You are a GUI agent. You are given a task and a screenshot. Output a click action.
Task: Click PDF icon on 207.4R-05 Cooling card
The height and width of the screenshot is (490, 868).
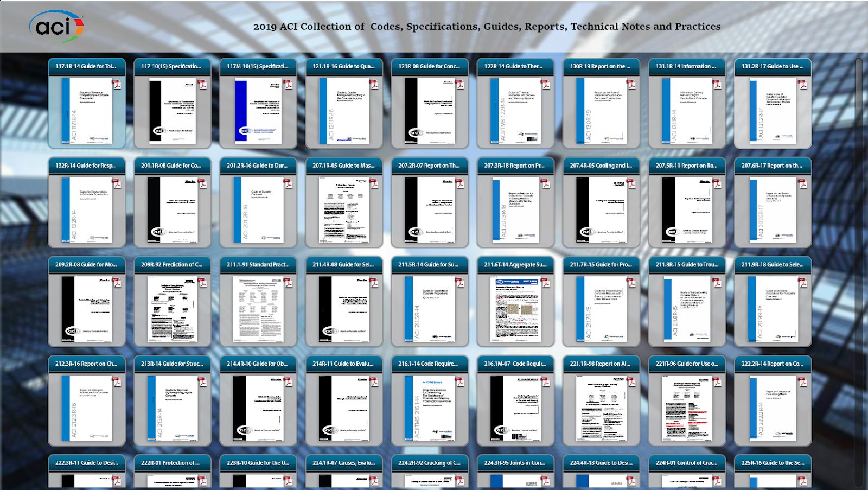[x=631, y=183]
